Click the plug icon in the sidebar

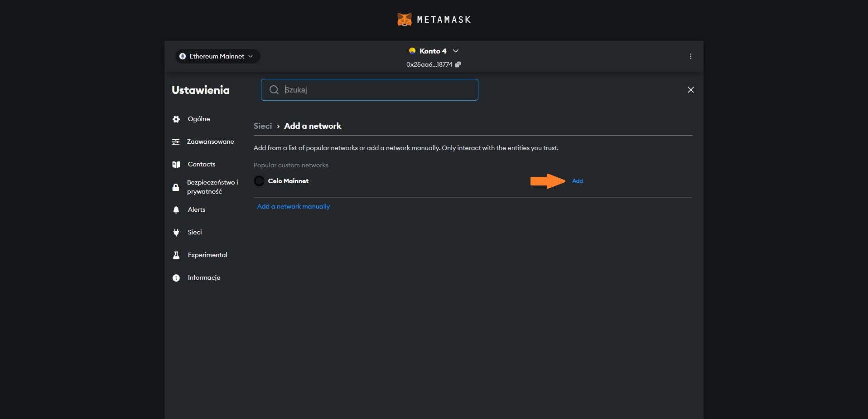click(x=176, y=233)
